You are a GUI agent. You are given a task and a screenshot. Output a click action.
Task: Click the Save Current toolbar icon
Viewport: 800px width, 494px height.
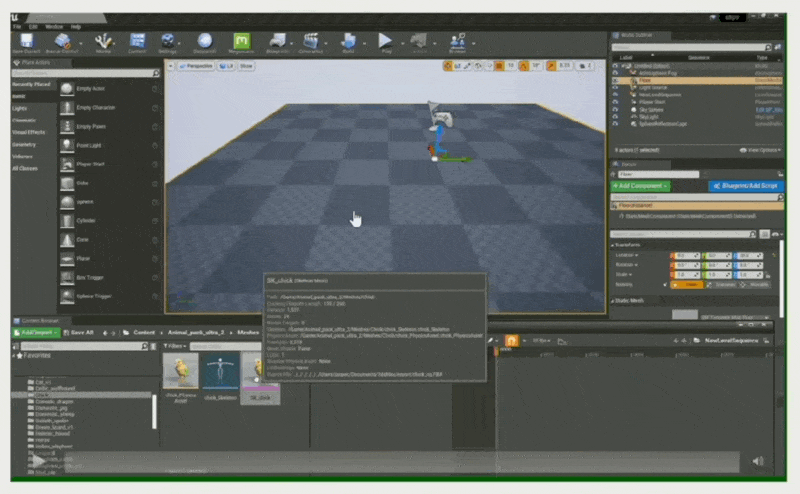click(25, 41)
